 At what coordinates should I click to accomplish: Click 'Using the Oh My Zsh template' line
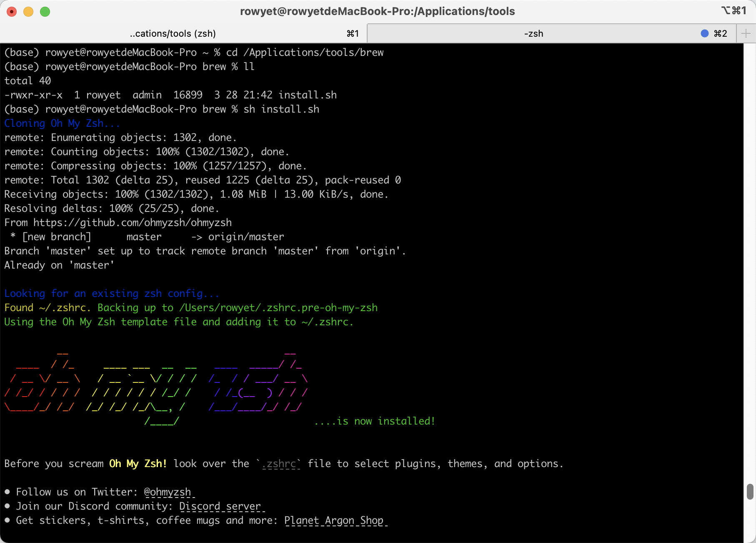click(x=179, y=322)
